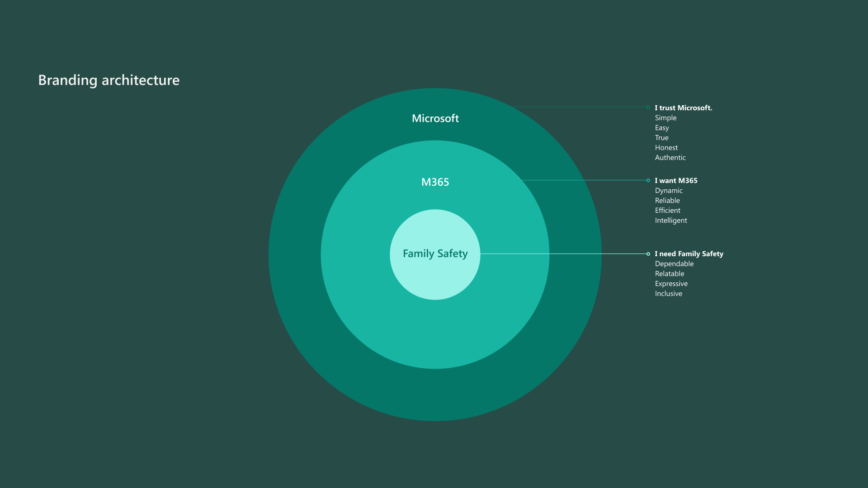
Task: Click the word 'Expressive'
Action: pos(671,284)
